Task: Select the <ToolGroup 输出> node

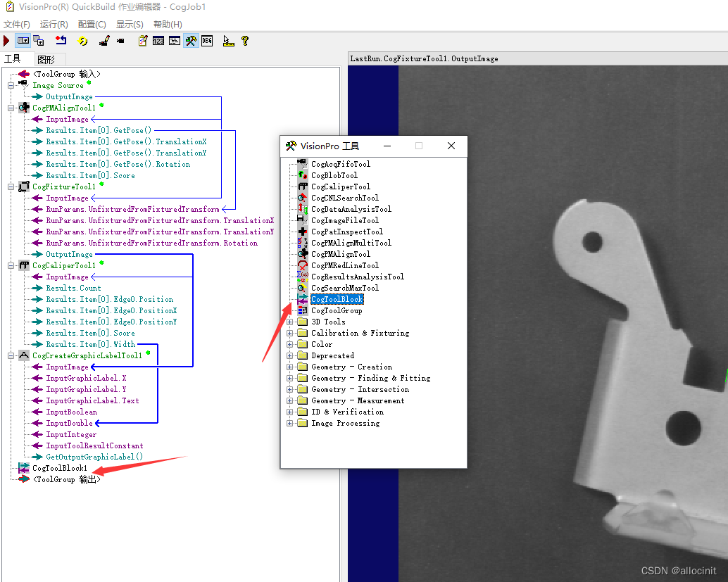Action: [66, 479]
